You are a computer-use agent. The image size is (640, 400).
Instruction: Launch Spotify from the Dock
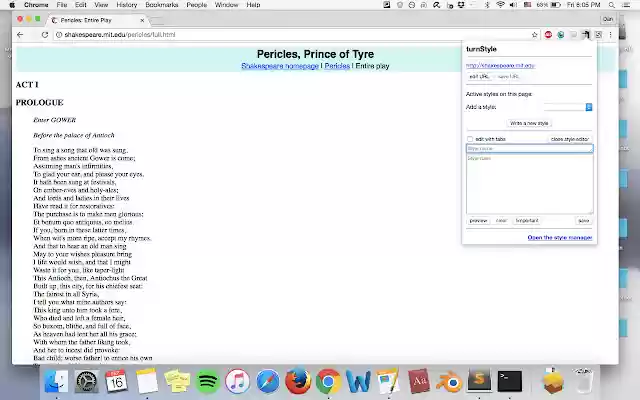coord(207,381)
